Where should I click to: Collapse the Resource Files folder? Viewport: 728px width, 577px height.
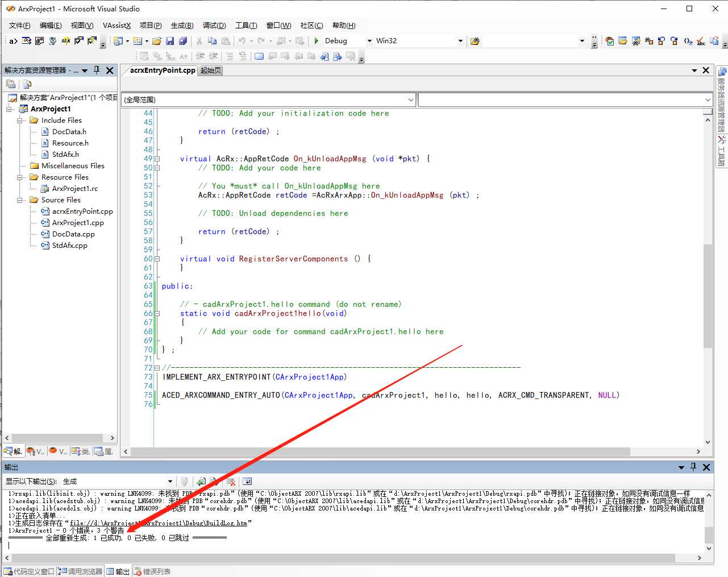pyautogui.click(x=20, y=177)
